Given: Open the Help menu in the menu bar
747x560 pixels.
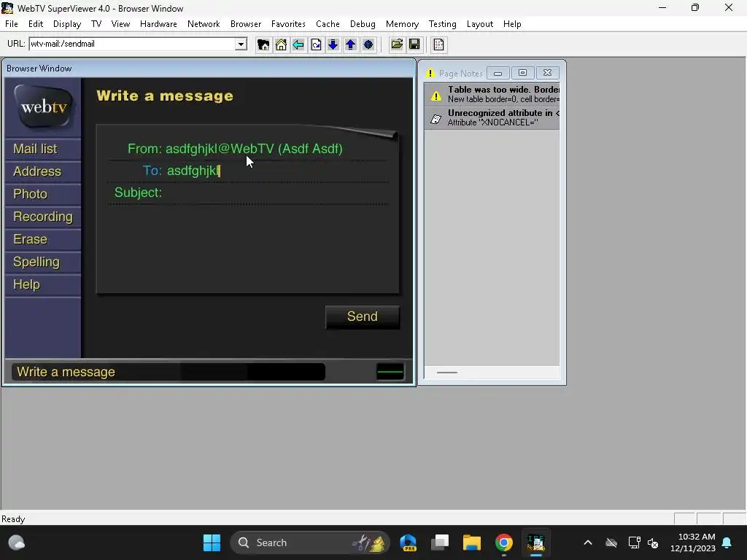Looking at the screenshot, I should coord(512,24).
